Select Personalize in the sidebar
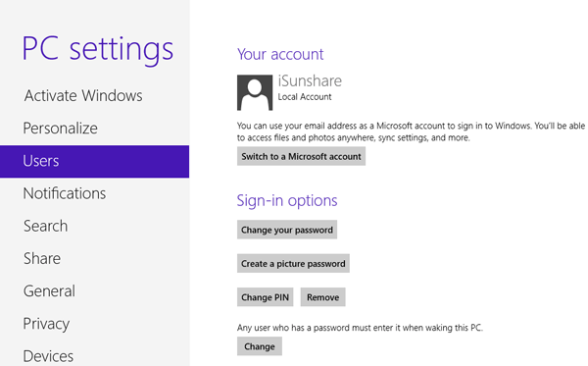Viewport: 588px width, 366px height. click(61, 129)
